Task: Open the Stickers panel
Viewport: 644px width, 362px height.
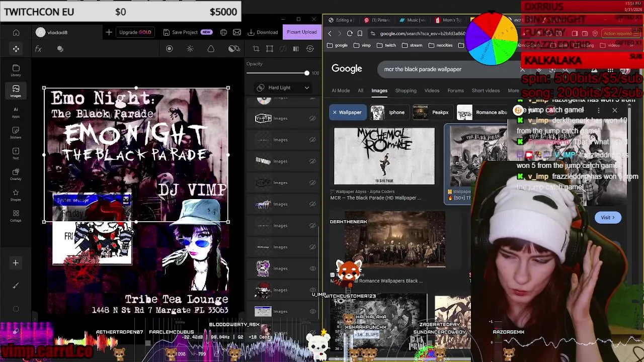Action: (x=16, y=133)
